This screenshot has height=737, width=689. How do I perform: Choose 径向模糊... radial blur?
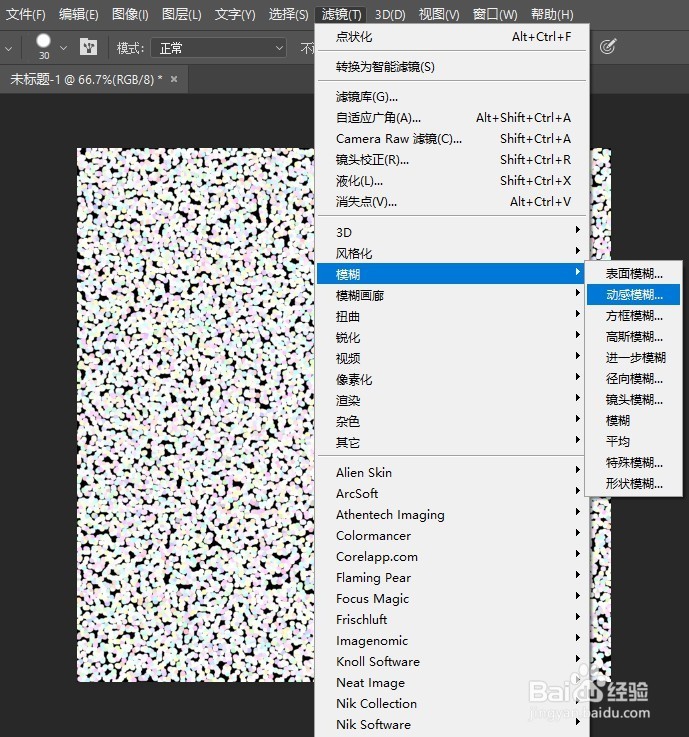634,378
